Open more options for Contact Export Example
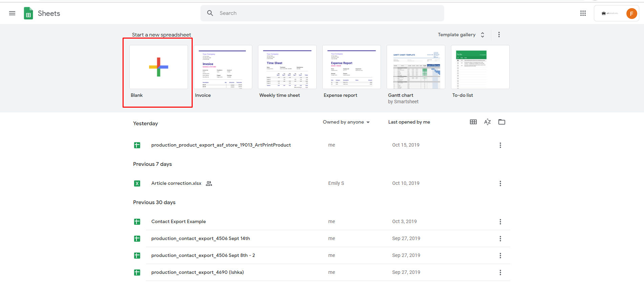Screen dimensions: 644x283 (x=500, y=222)
